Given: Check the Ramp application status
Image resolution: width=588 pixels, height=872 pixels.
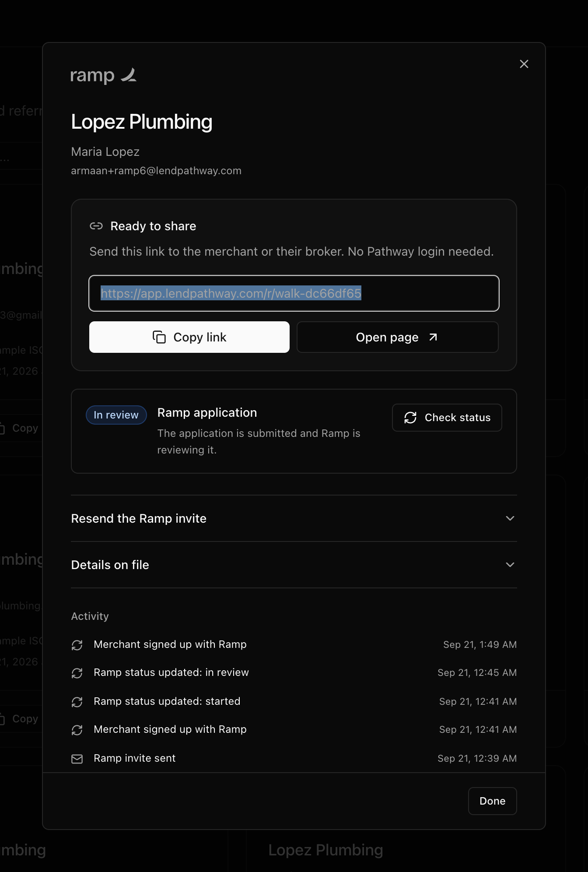Looking at the screenshot, I should click(447, 418).
